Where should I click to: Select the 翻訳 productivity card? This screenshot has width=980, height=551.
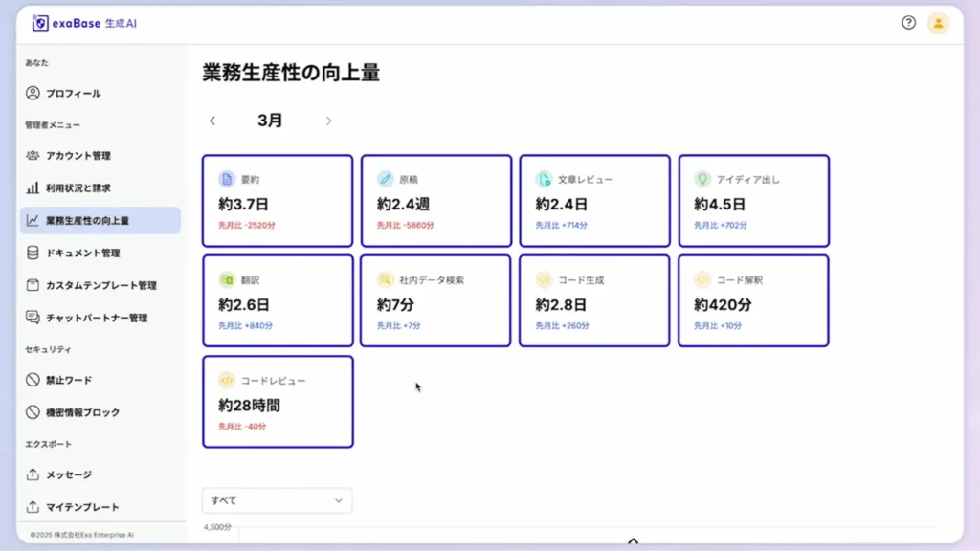tap(278, 299)
